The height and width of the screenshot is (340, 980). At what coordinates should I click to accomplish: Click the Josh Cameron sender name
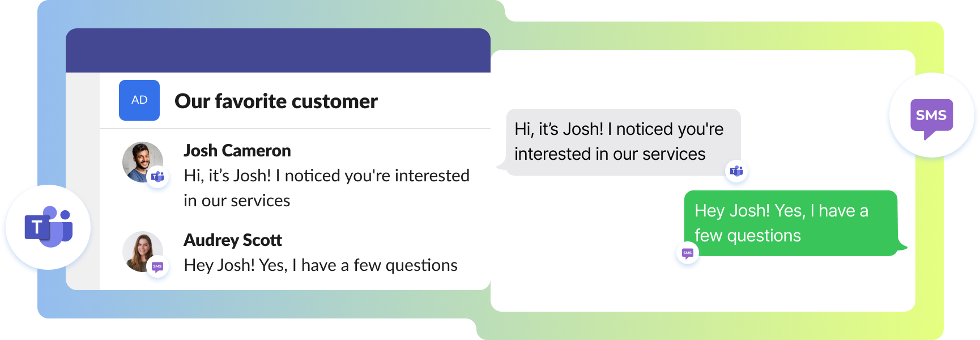point(237,151)
